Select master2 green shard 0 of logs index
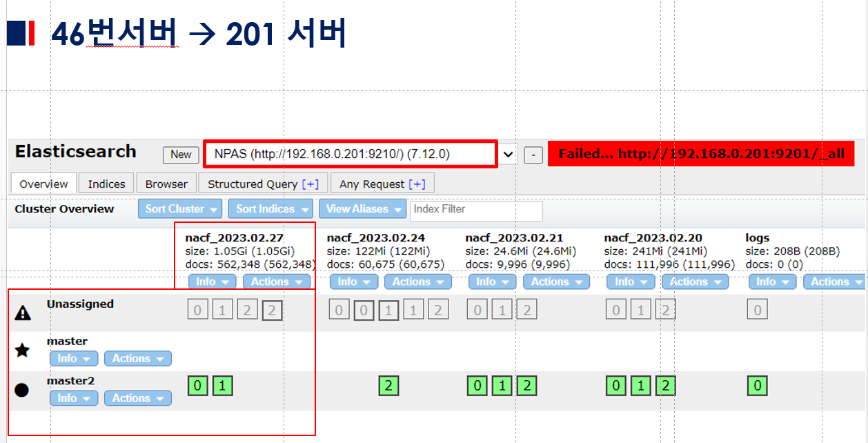Image resolution: width=868 pixels, height=443 pixels. pos(758,385)
